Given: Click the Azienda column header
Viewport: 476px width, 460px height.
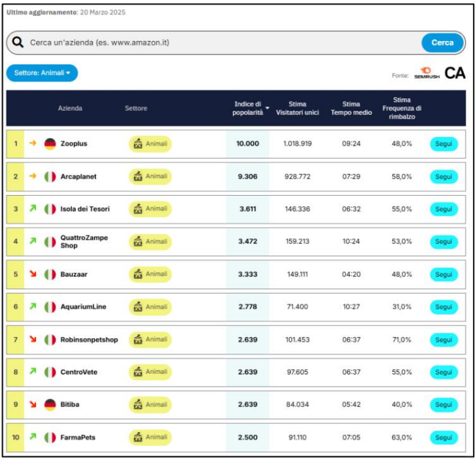Looking at the screenshot, I should click(70, 108).
